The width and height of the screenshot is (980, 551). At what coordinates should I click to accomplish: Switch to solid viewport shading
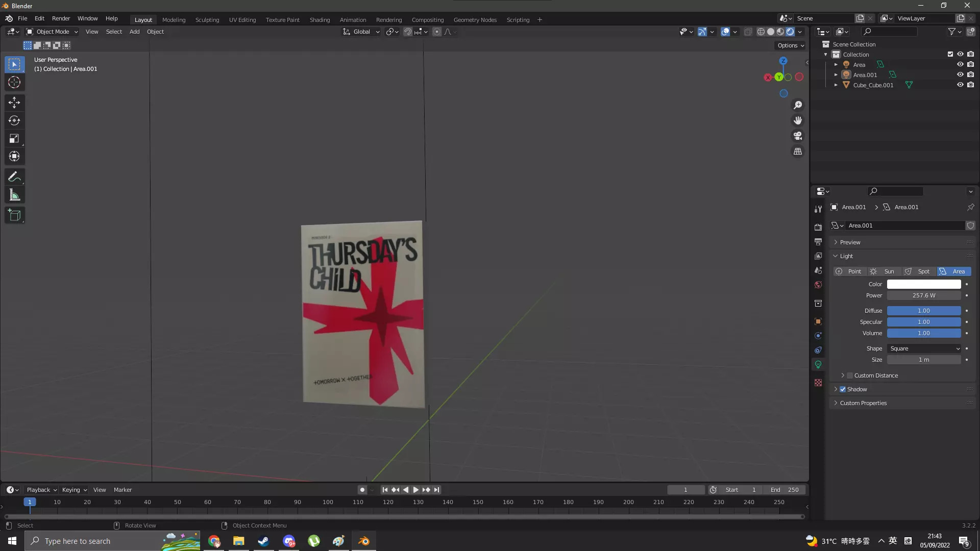(771, 32)
